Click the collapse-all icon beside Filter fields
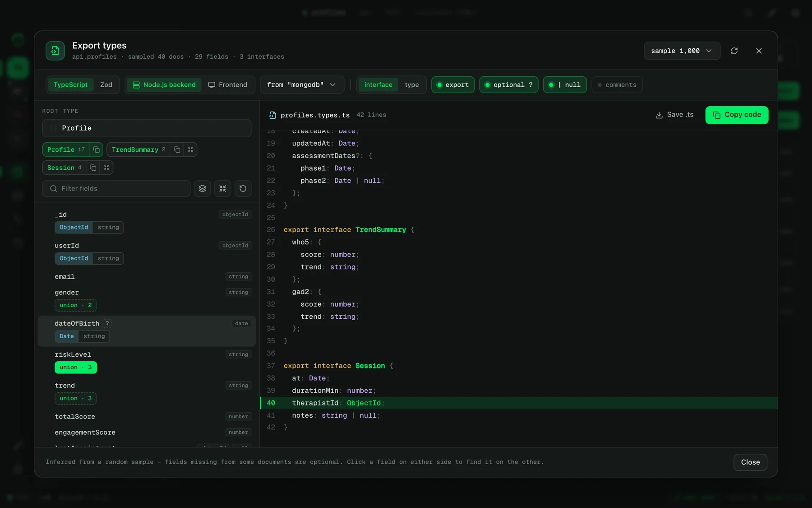Image resolution: width=812 pixels, height=508 pixels. coord(223,188)
